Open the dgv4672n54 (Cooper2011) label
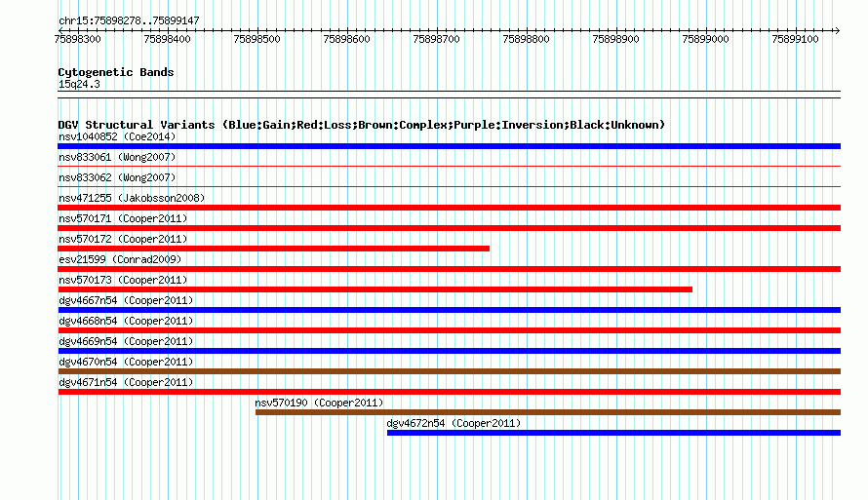868x500 pixels. [x=454, y=423]
